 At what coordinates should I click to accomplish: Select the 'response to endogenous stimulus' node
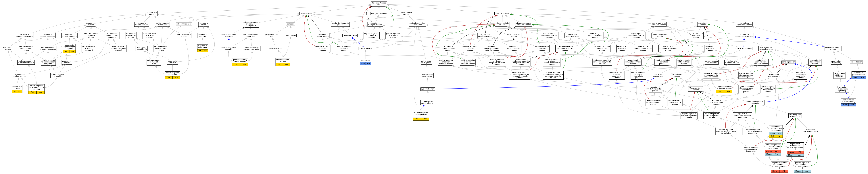pos(25,35)
